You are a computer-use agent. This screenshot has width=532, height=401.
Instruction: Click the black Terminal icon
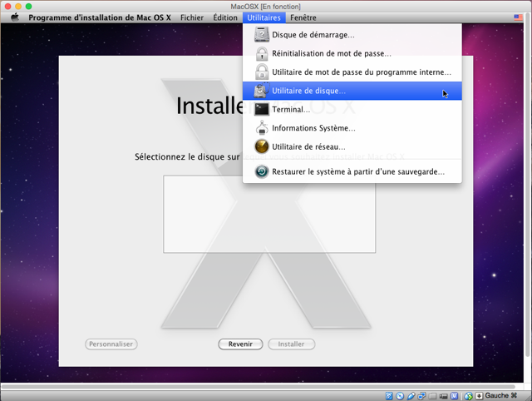[262, 109]
